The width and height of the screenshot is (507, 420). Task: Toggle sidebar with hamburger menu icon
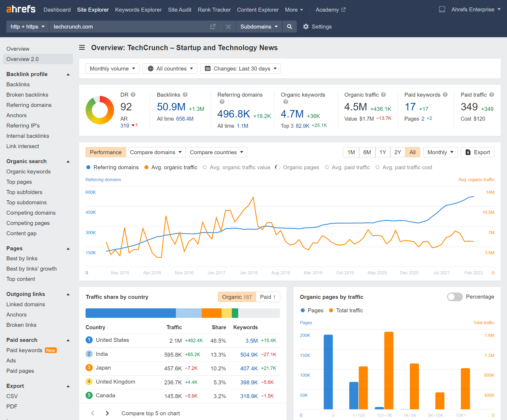point(82,48)
